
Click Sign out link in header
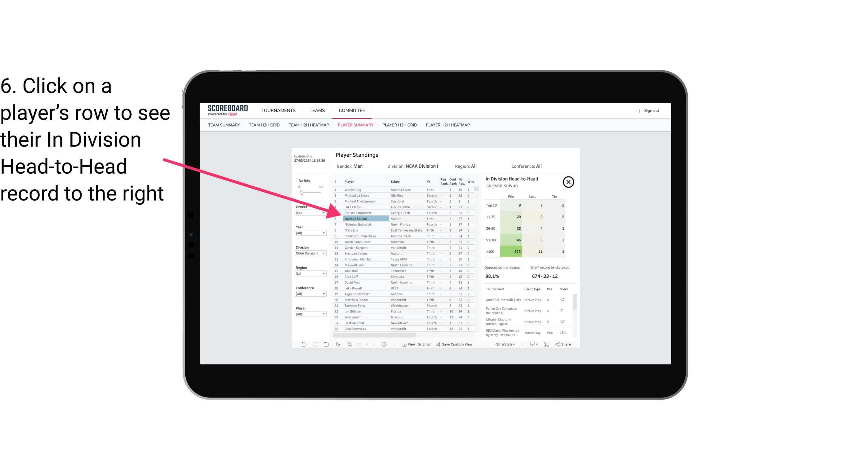click(652, 110)
